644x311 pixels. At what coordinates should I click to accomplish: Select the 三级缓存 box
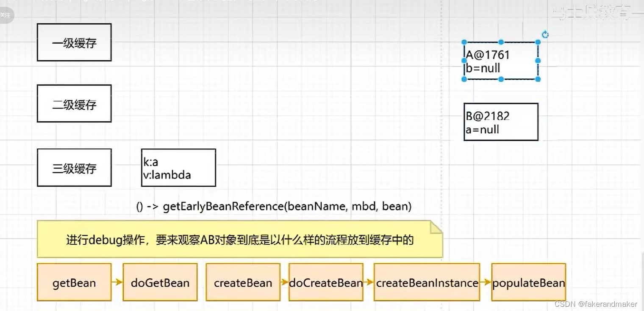(x=74, y=168)
